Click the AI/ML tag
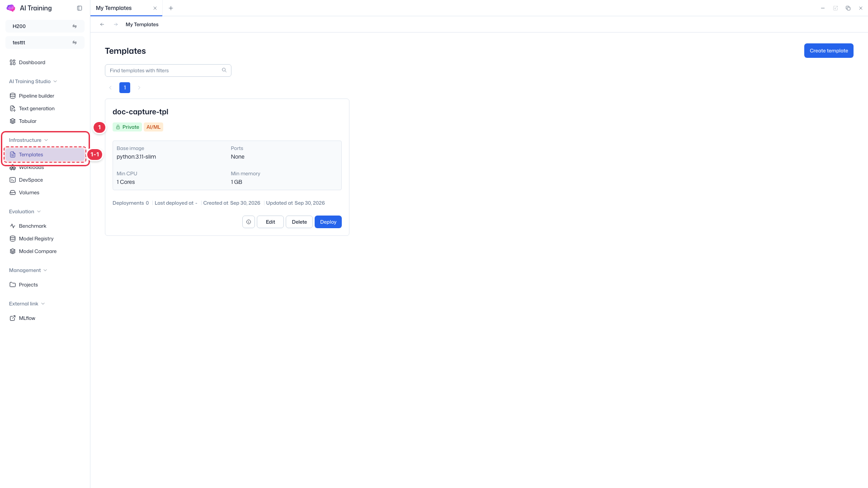Screen dimensions: 868x488 (x=153, y=127)
